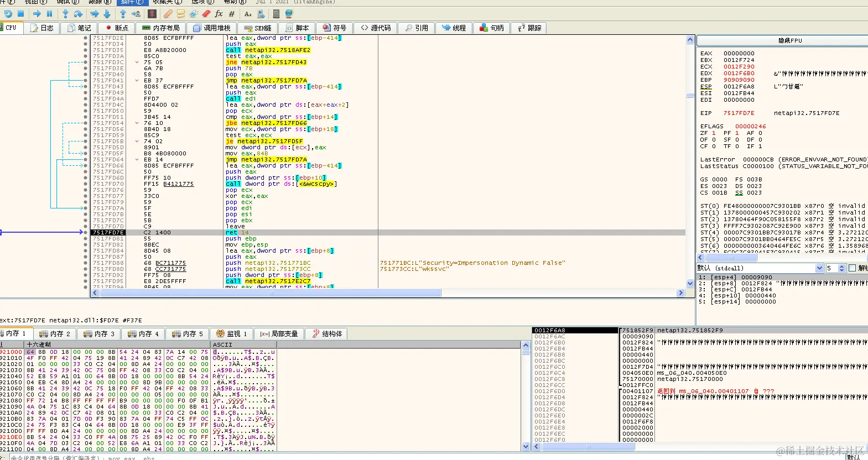Click the disassembly horizontal scrollbar thumb
The image size is (868, 460).
click(x=270, y=293)
